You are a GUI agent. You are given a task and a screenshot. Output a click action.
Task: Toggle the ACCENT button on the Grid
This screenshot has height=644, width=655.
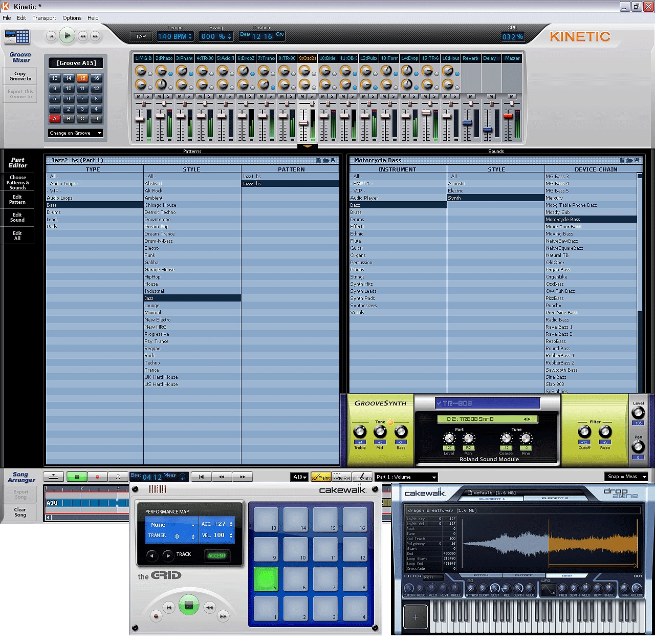(x=217, y=555)
